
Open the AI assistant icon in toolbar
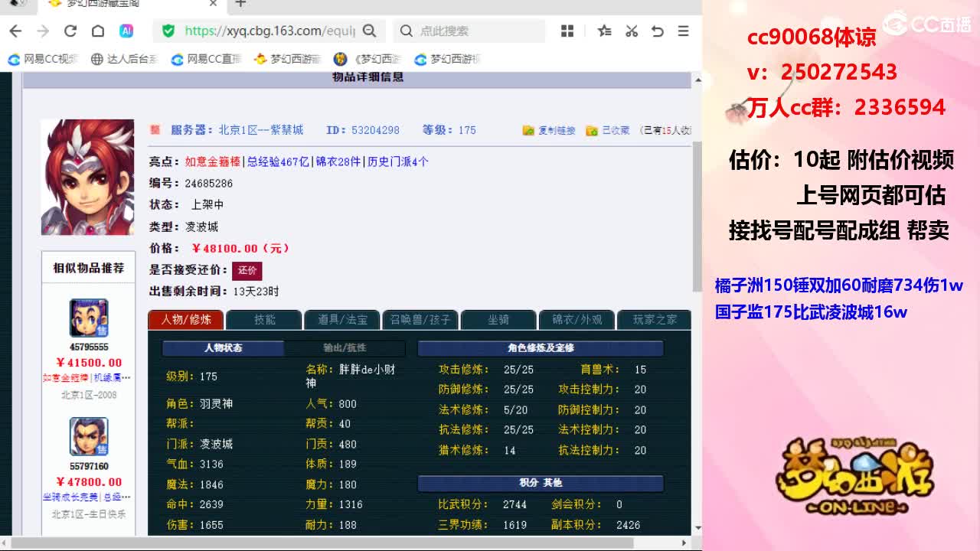pyautogui.click(x=126, y=31)
